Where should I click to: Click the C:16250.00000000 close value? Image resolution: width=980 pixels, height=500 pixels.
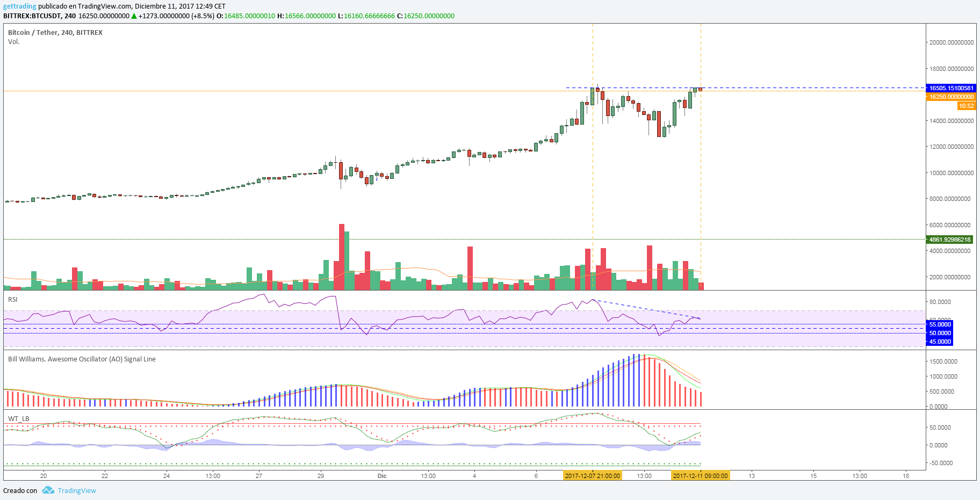[426, 16]
